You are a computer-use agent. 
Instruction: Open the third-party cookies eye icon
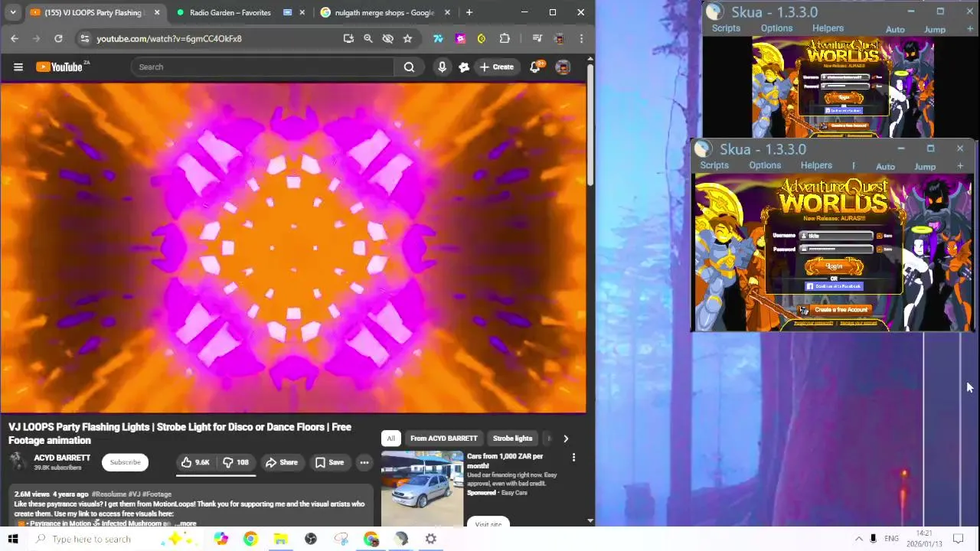[x=387, y=38]
